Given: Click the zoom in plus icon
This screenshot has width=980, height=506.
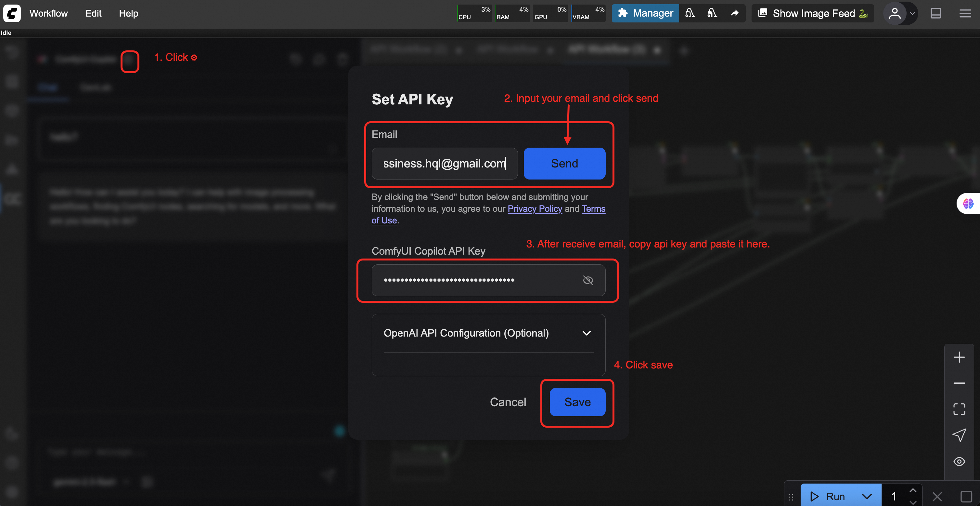Looking at the screenshot, I should (x=959, y=357).
